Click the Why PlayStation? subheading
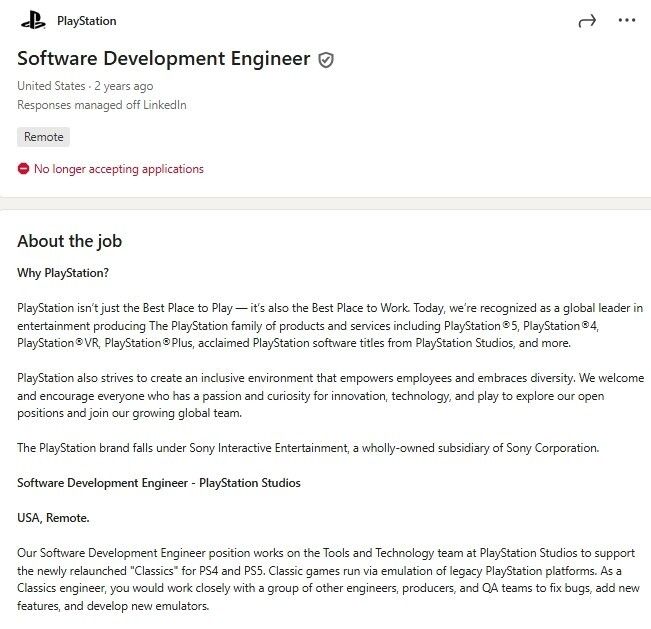The height and width of the screenshot is (629, 651). [63, 272]
